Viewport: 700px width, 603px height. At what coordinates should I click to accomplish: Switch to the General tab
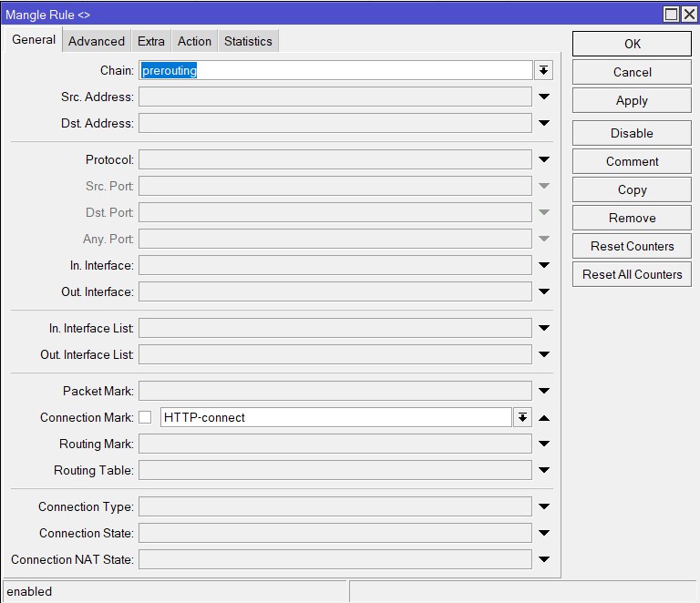point(34,40)
